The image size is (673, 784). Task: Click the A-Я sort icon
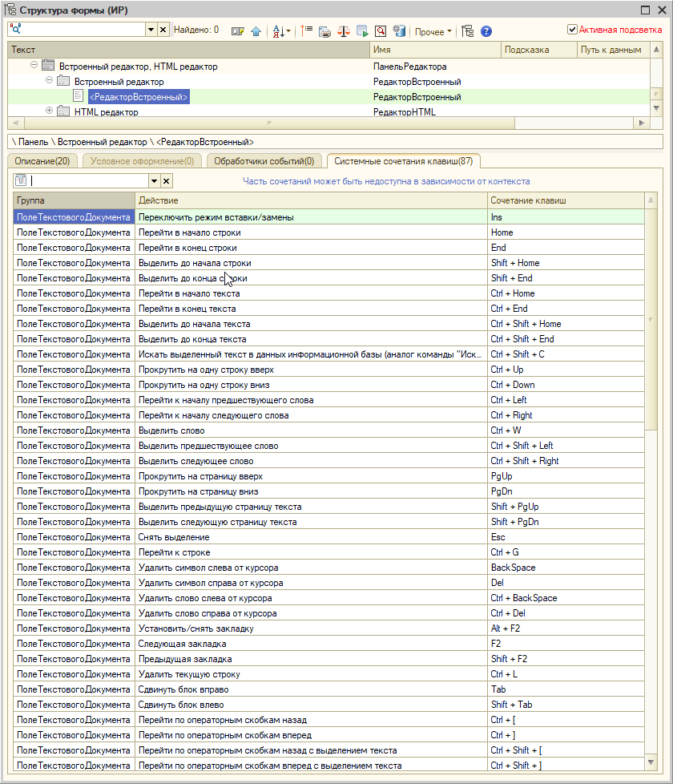click(278, 31)
